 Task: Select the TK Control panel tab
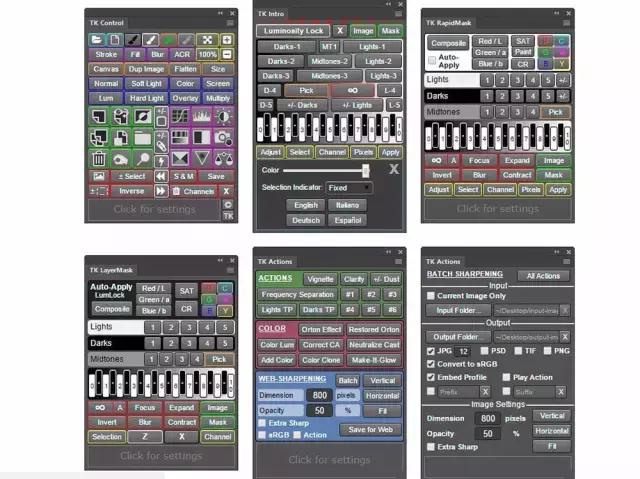coord(107,23)
